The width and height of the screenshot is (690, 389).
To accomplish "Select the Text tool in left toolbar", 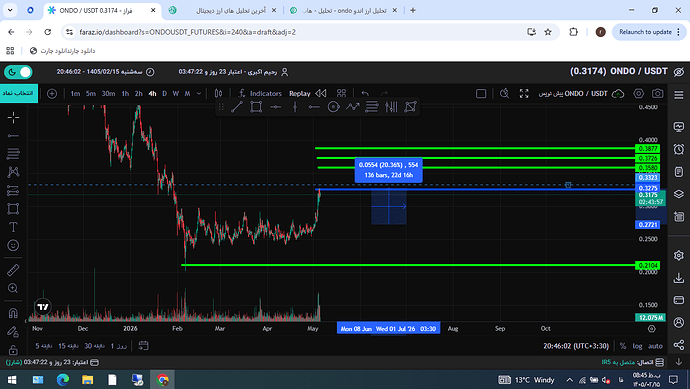I will 13,227.
